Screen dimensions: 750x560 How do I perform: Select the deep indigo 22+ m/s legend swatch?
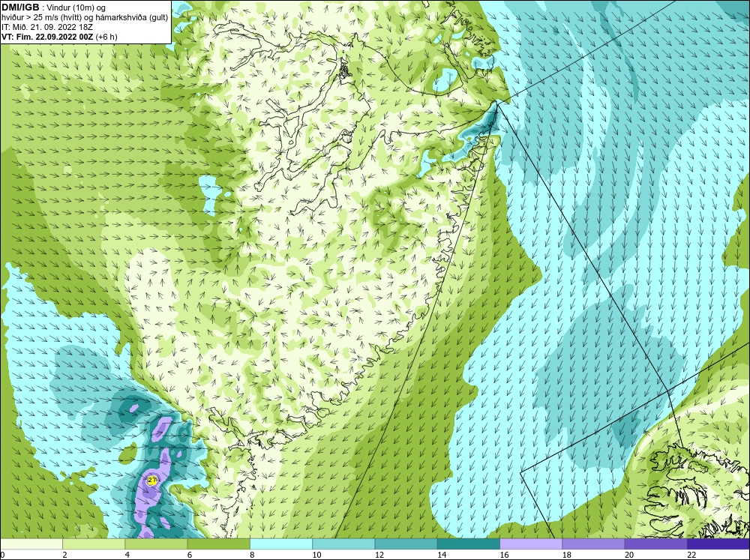718,544
